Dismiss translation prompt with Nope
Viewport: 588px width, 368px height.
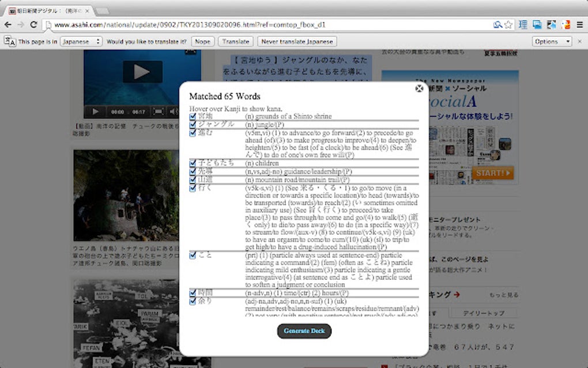point(202,41)
